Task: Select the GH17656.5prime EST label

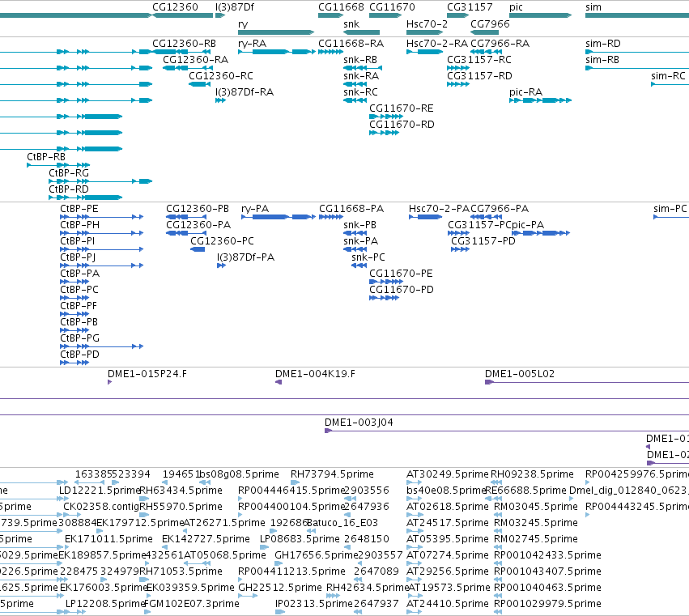Action: (x=317, y=555)
